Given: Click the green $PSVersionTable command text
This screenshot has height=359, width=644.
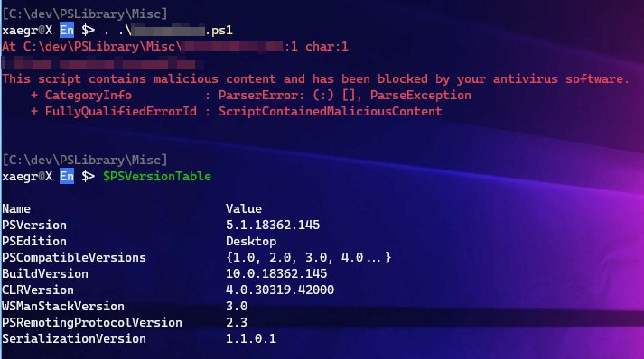Looking at the screenshot, I should point(157,177).
